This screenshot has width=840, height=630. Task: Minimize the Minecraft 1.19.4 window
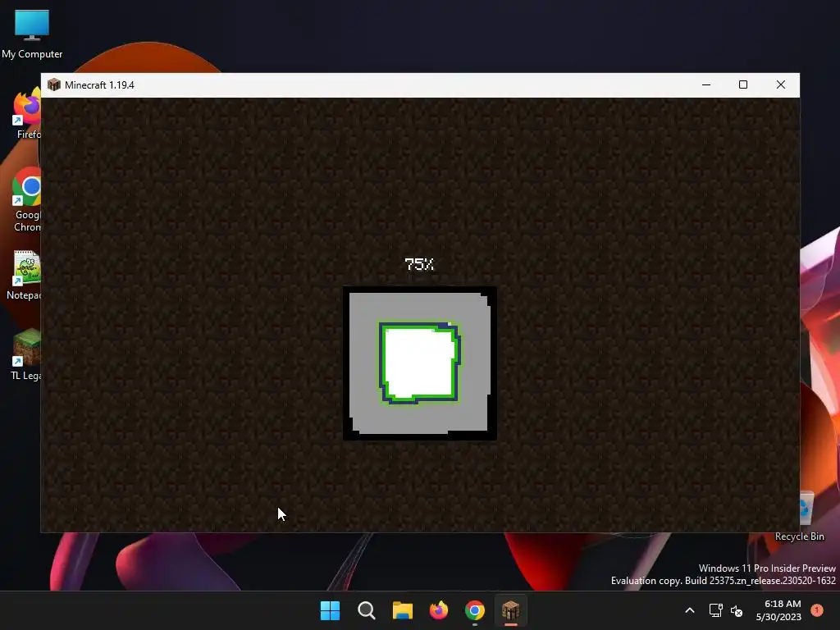point(706,84)
